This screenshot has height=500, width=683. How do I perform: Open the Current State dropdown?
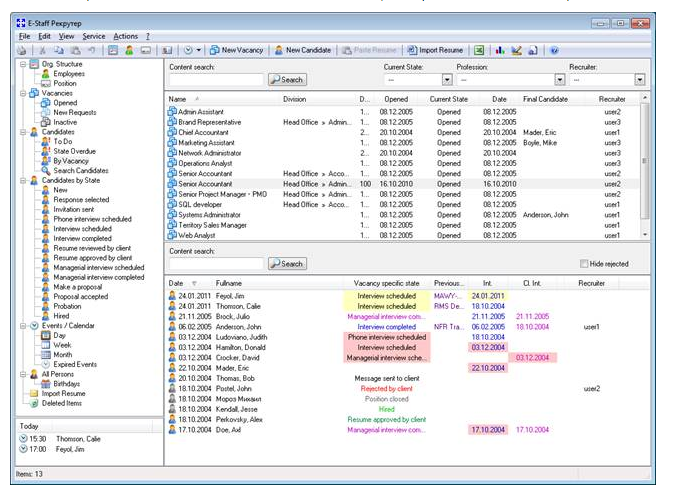[x=447, y=80]
